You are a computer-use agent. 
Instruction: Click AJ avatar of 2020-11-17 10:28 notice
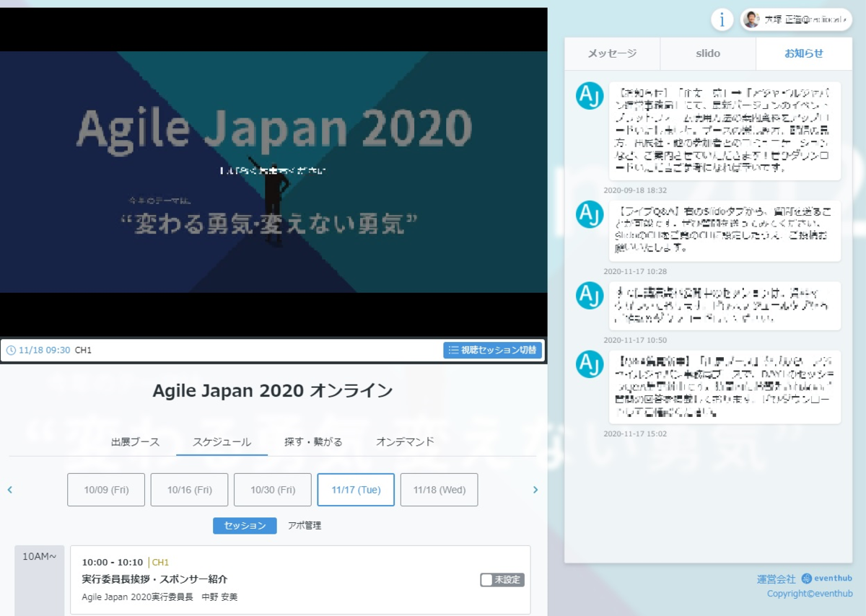[590, 214]
